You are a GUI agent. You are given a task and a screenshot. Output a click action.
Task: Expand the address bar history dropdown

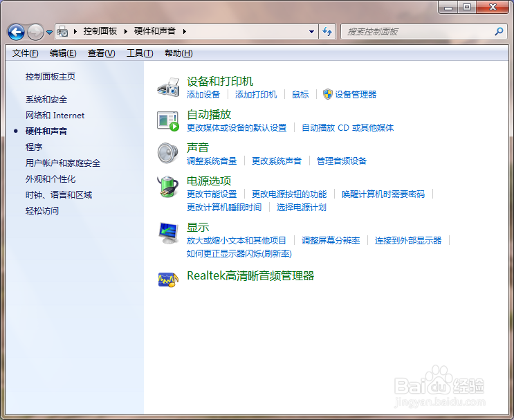(311, 31)
